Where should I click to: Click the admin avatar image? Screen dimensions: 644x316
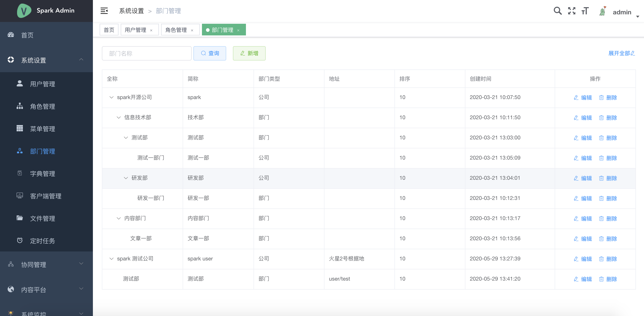click(602, 11)
